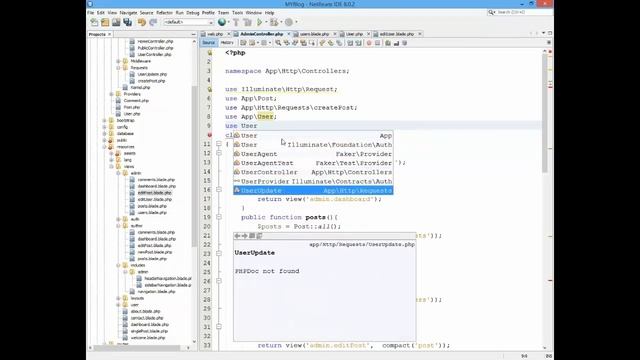Select createPost.php in Projects tree
Viewport: 640px width, 360px height.
pos(151,81)
